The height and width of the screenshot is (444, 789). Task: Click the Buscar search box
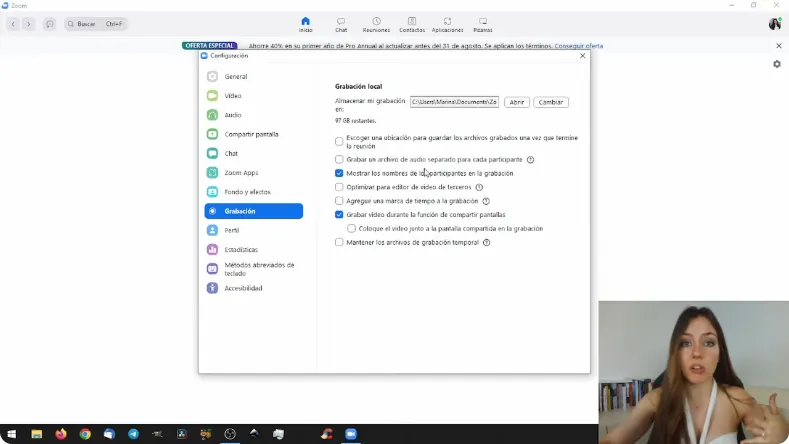(96, 24)
